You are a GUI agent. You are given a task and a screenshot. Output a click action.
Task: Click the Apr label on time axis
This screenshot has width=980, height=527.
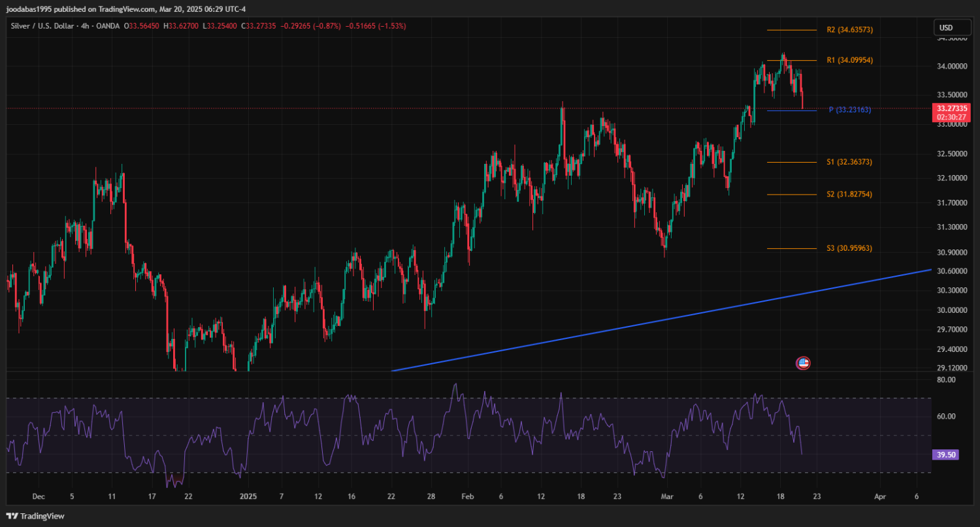(879, 496)
